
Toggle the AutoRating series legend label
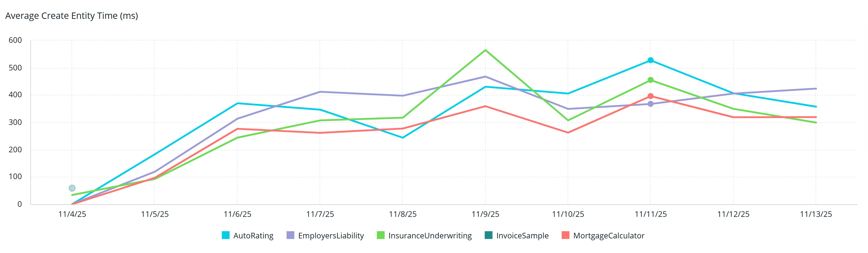(253, 235)
